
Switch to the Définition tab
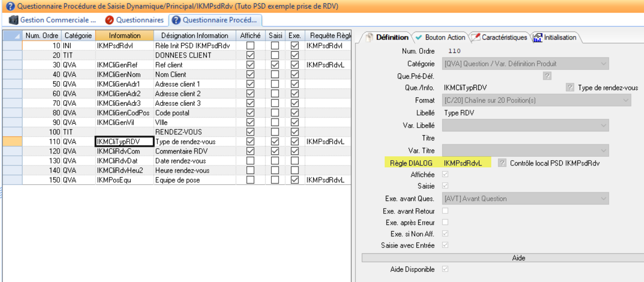pos(388,37)
